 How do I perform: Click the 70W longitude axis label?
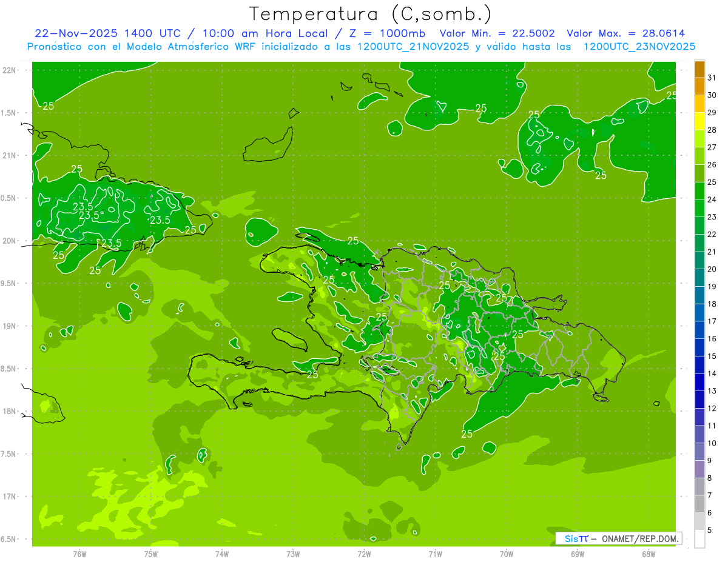click(507, 554)
